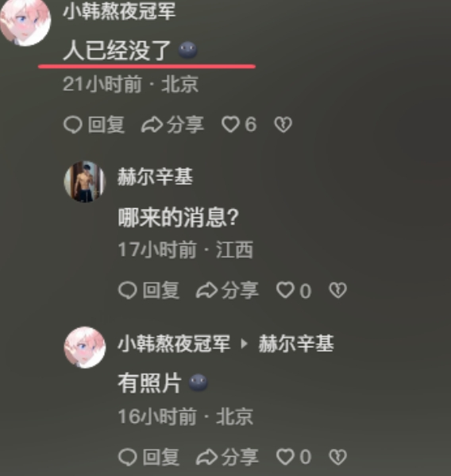Image resolution: width=451 pixels, height=476 pixels.
Task: Share the 哪来的消息 comment
Action: tap(206, 290)
